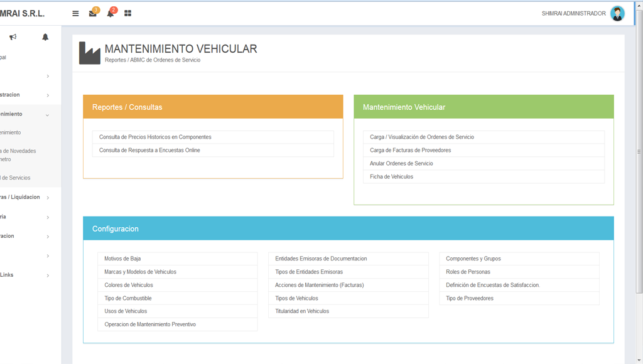643x364 pixels.
Task: Click the page vertical scrollbar
Action: (x=639, y=152)
